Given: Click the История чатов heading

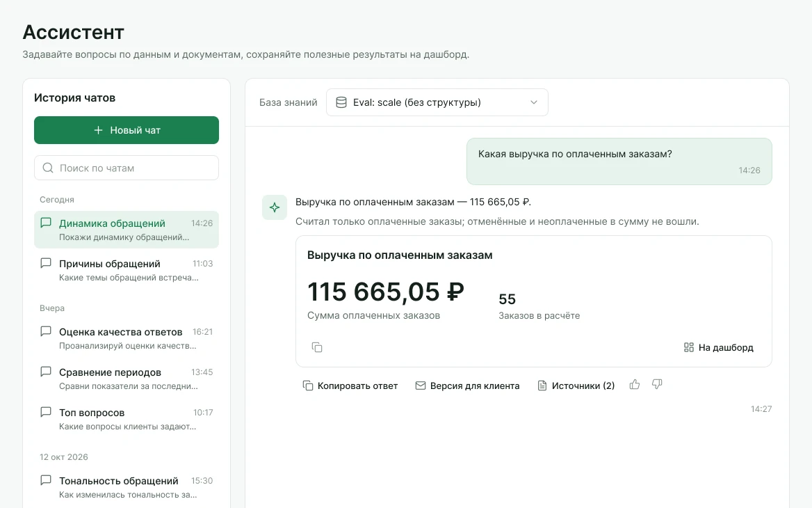Looking at the screenshot, I should point(74,98).
